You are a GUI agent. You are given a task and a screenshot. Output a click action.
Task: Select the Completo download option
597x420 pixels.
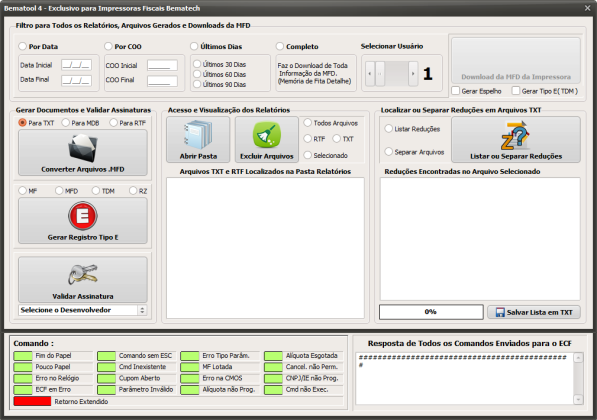(280, 46)
